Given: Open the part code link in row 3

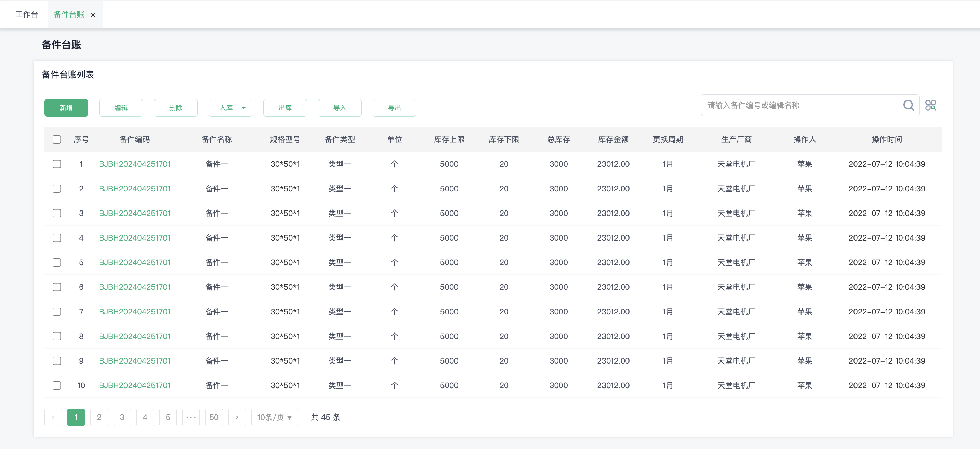Looking at the screenshot, I should [x=134, y=213].
